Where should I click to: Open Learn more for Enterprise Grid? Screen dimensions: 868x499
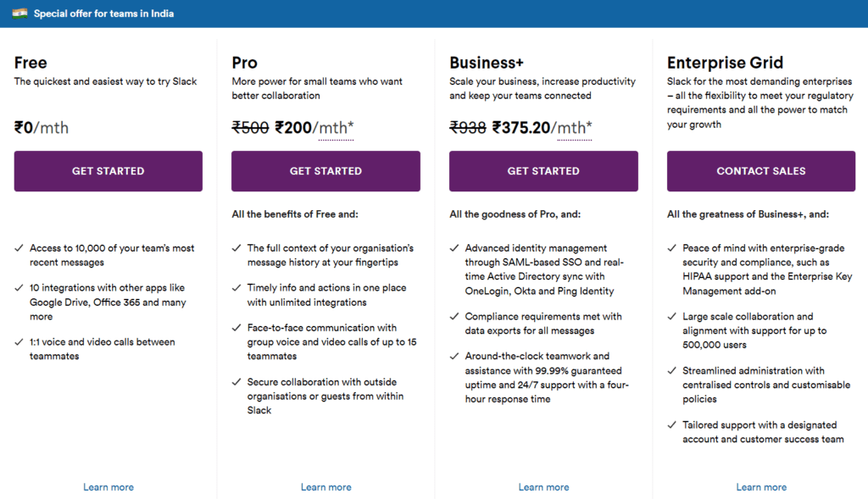[x=761, y=487]
